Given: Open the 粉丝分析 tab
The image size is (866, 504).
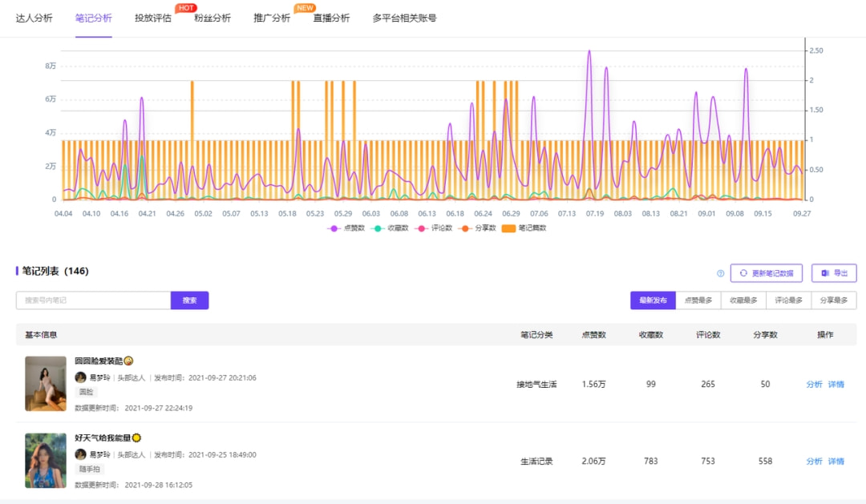Looking at the screenshot, I should pyautogui.click(x=212, y=18).
